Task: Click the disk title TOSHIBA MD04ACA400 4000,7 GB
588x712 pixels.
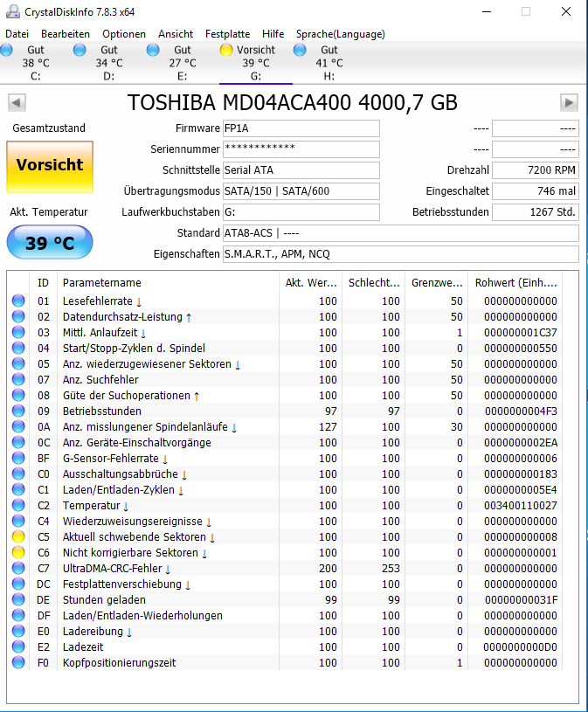Action: (293, 102)
